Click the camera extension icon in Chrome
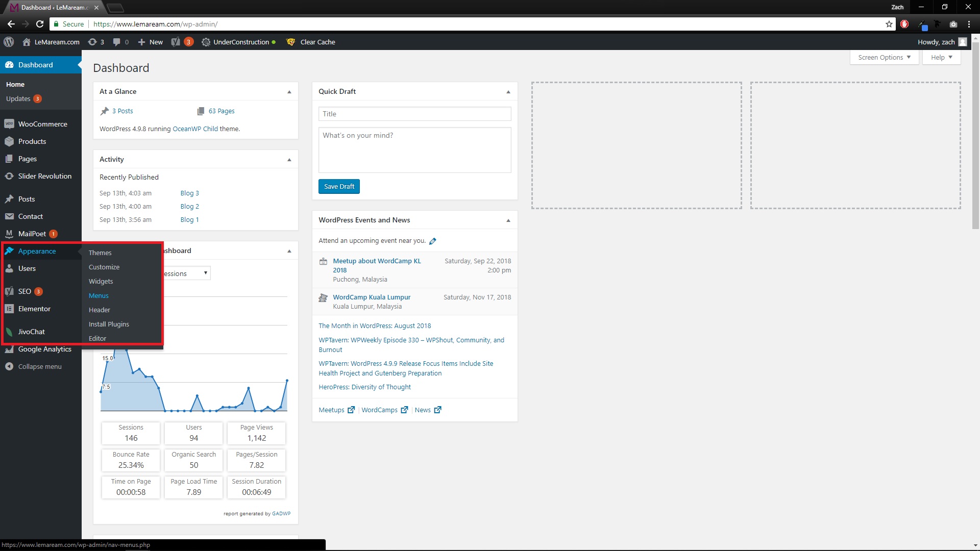Viewport: 980px width, 551px height. coord(953,24)
